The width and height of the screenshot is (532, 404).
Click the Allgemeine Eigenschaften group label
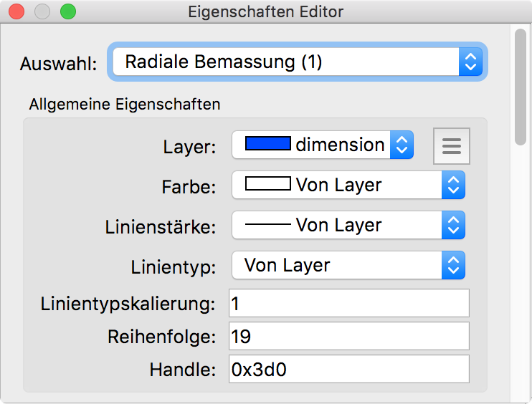[125, 105]
